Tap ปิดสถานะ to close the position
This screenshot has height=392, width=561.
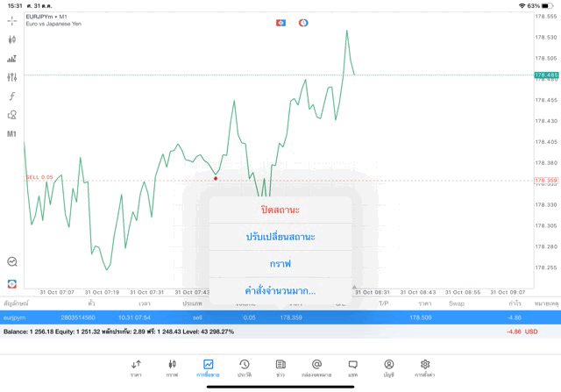click(280, 210)
